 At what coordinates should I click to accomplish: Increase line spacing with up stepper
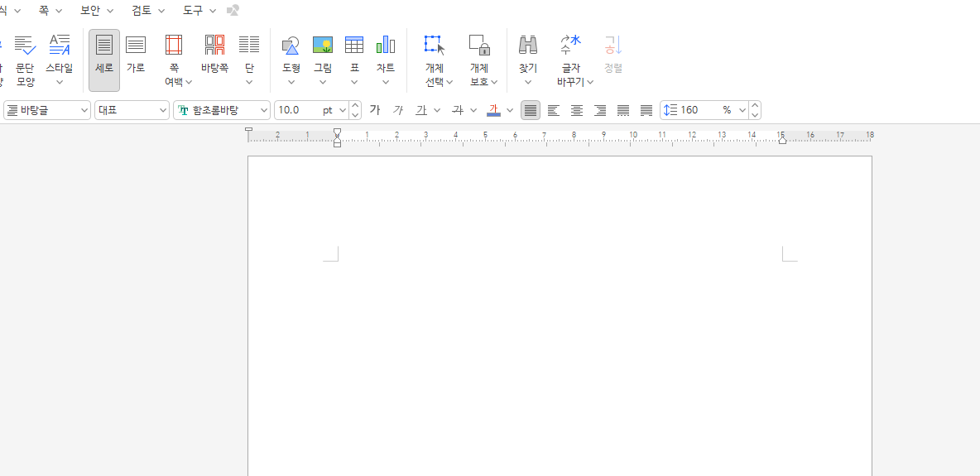pos(755,106)
